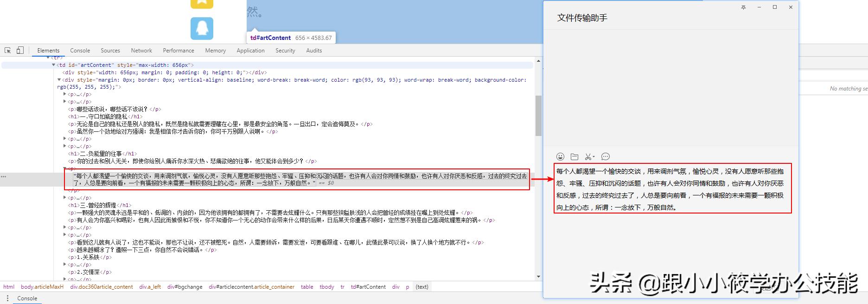This screenshot has width=868, height=304.
Task: Select the h1 三.曾经的辉煌 node
Action: click(100, 205)
